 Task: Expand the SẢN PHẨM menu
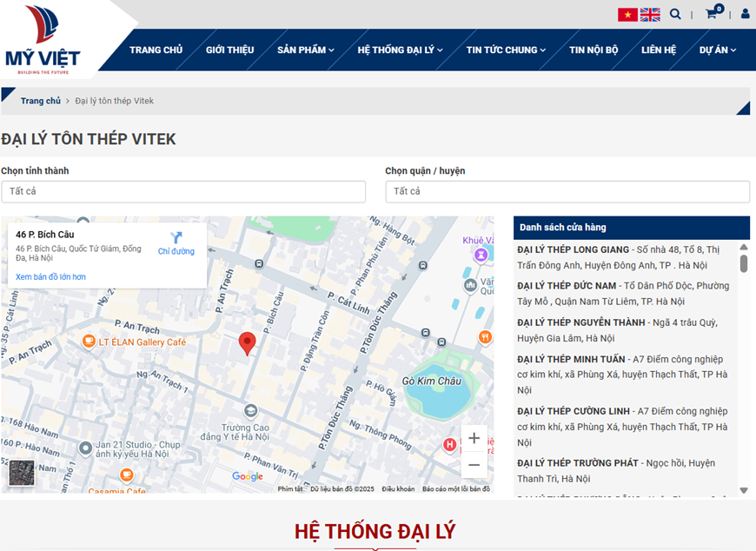click(x=305, y=50)
